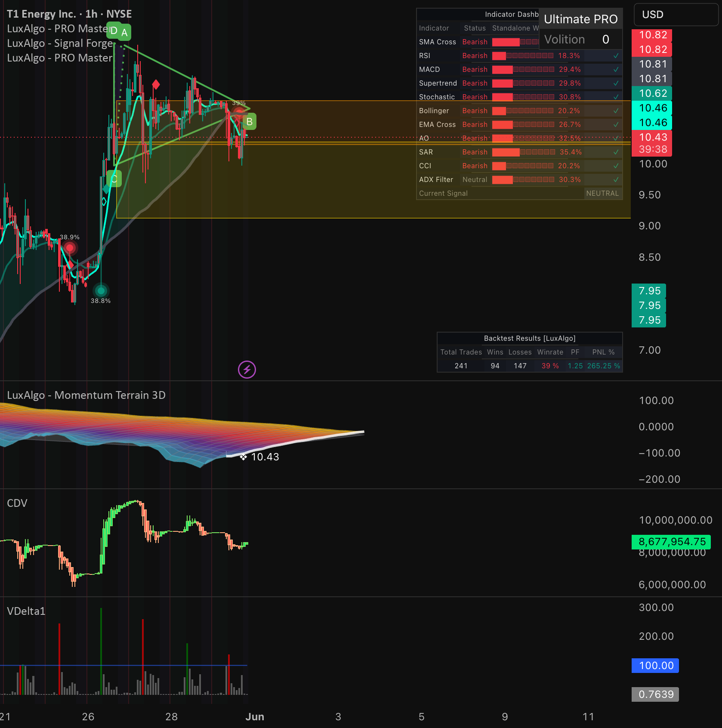Click the red diamond signal marker on chart

[x=156, y=84]
